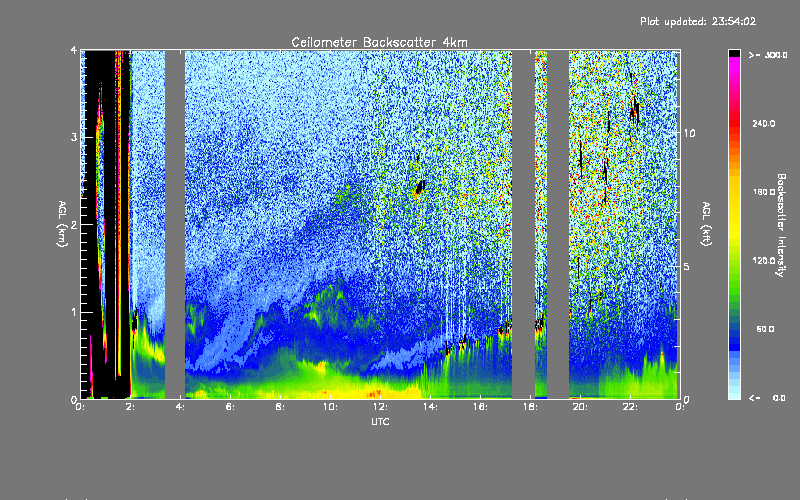The height and width of the screenshot is (500, 800).
Task: Click the 'AGL (km)' left axis label
Action: pyautogui.click(x=62, y=223)
